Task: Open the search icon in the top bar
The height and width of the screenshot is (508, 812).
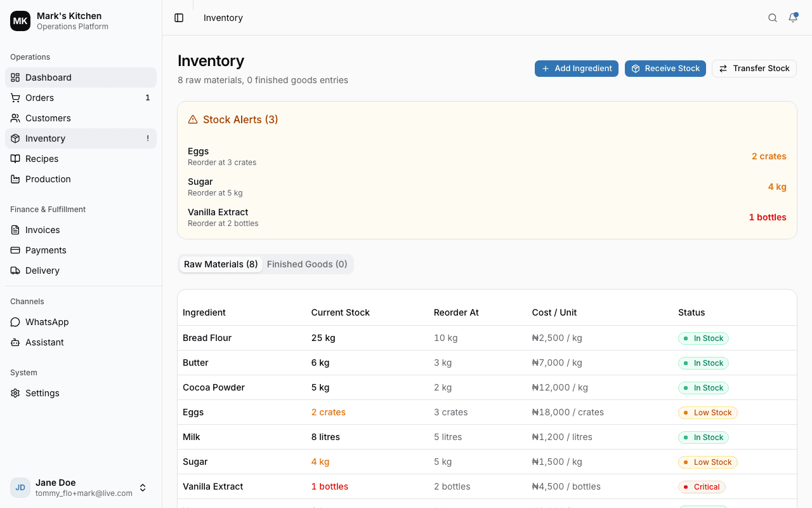Action: [x=772, y=18]
